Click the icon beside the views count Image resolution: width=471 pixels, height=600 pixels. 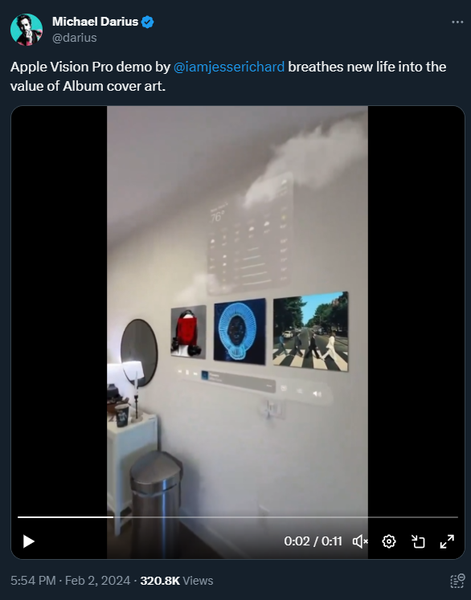[457, 580]
